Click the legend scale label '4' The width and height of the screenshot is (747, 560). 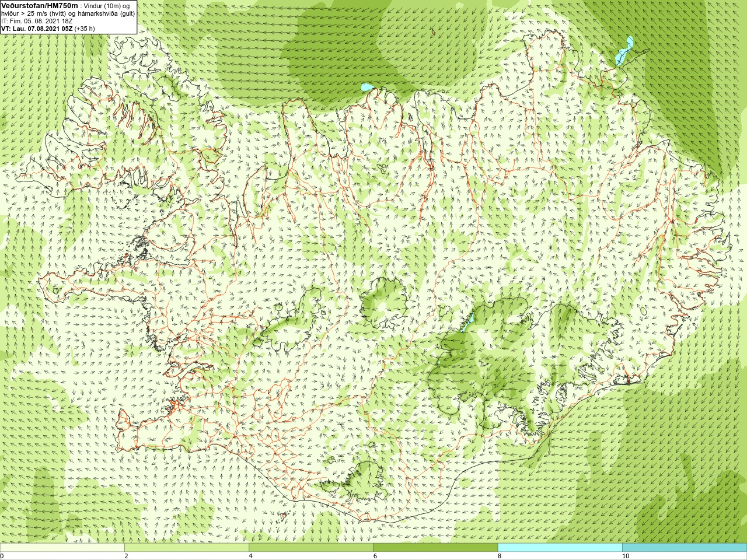250,556
